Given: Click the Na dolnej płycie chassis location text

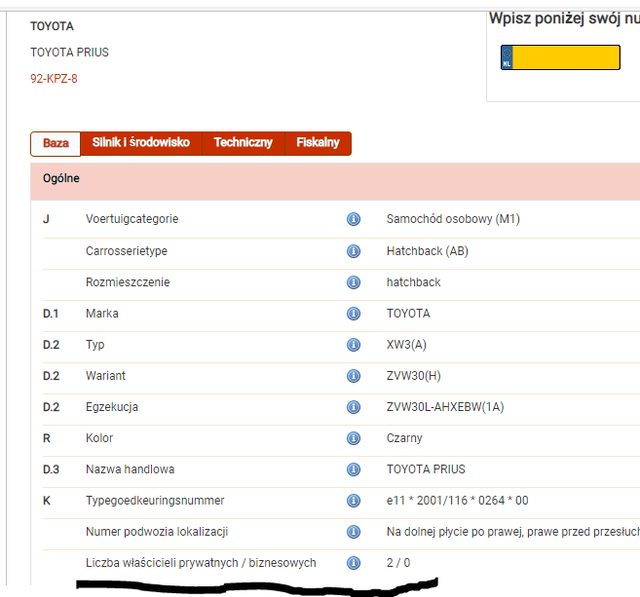Looking at the screenshot, I should (x=513, y=532).
